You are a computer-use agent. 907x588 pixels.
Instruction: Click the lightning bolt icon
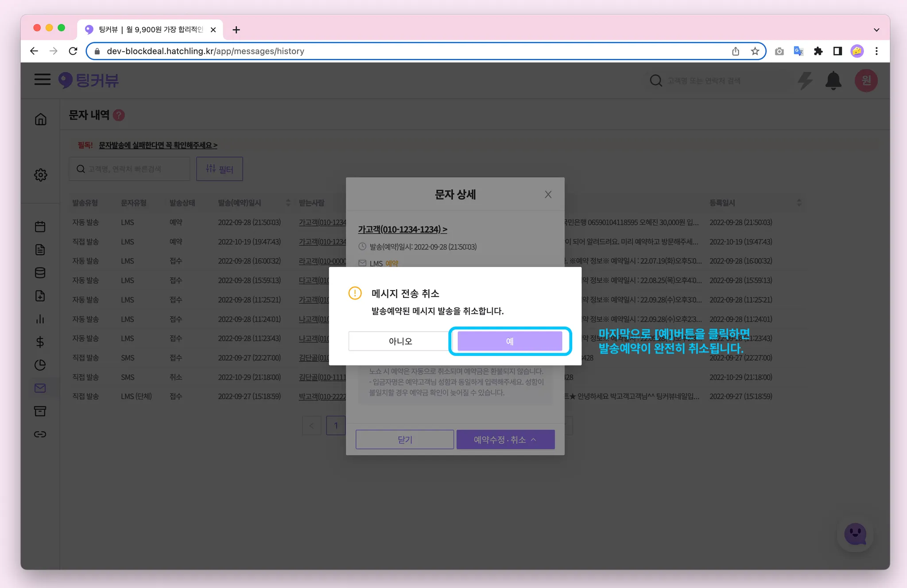pyautogui.click(x=805, y=81)
